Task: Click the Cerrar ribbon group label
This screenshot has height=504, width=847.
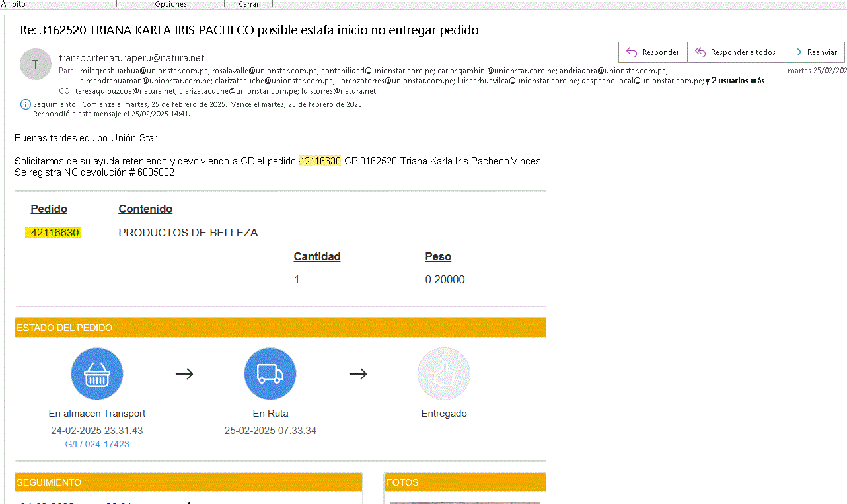Action: pyautogui.click(x=248, y=4)
